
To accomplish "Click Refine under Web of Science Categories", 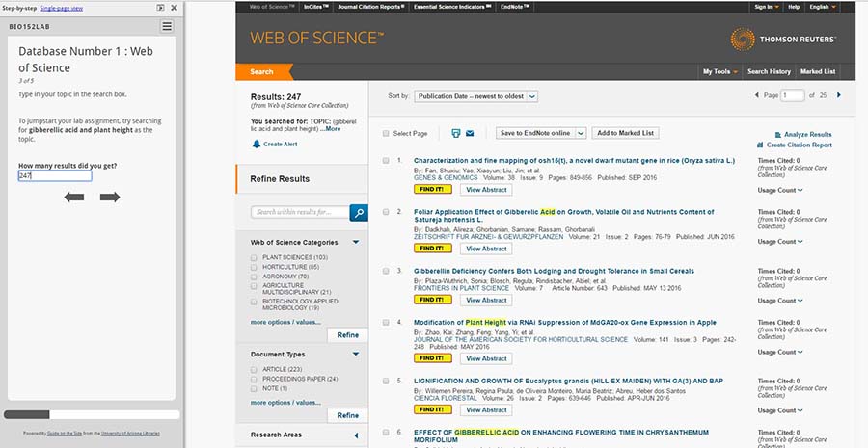I will point(347,335).
